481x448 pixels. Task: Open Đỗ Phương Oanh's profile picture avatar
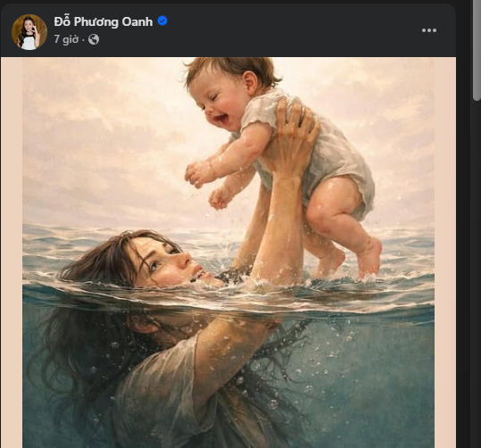(29, 32)
